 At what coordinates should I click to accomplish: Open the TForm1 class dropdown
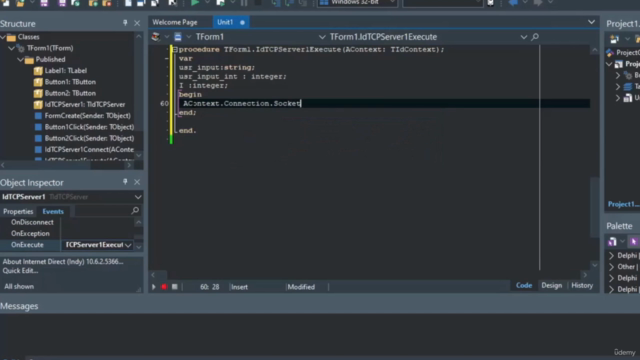point(322,37)
